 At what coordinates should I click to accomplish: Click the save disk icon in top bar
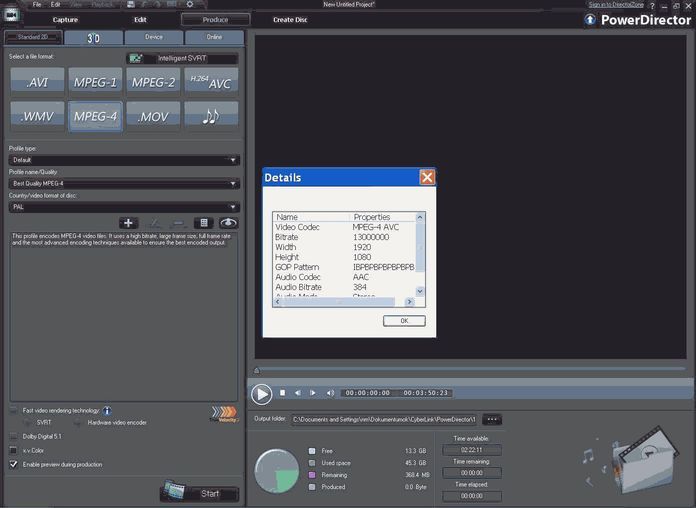point(130,4)
